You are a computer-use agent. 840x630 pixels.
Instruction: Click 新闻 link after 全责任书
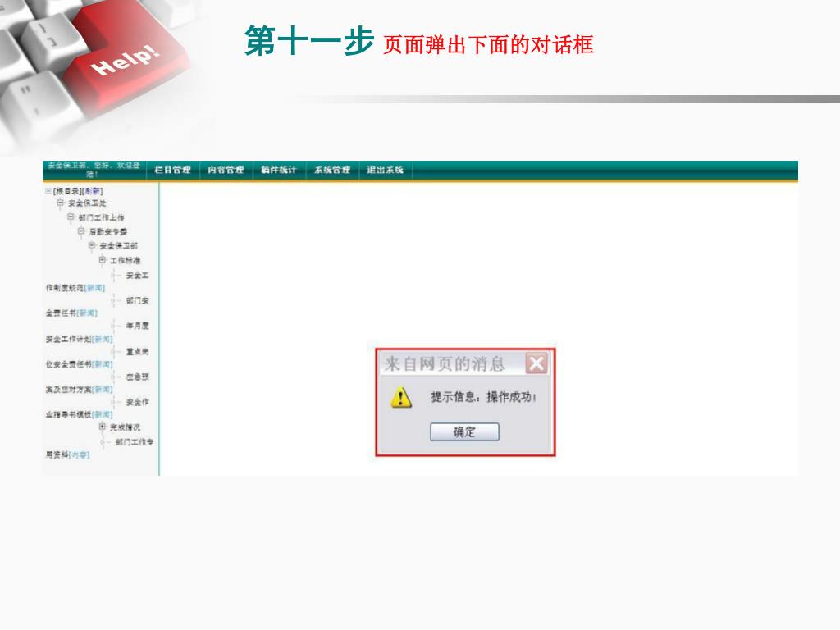(87, 313)
